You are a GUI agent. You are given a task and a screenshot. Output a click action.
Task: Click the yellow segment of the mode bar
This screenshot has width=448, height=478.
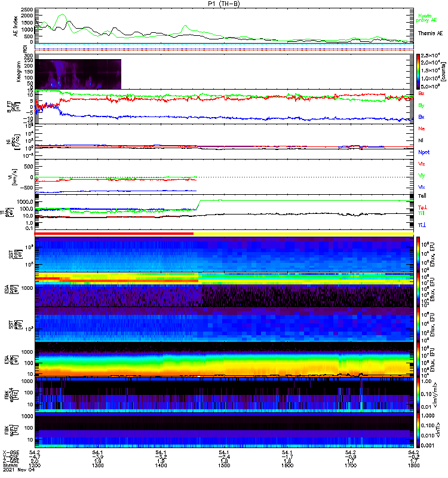pyautogui.click(x=303, y=234)
